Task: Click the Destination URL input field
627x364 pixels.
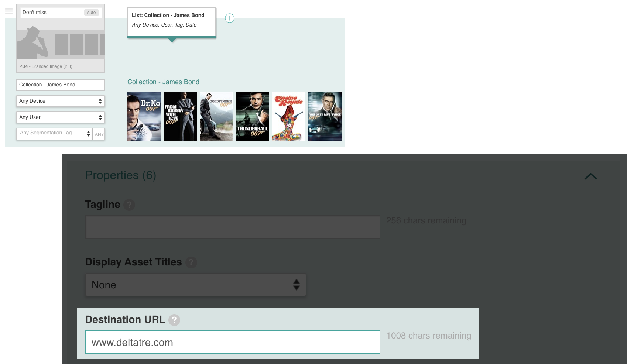Action: [233, 342]
